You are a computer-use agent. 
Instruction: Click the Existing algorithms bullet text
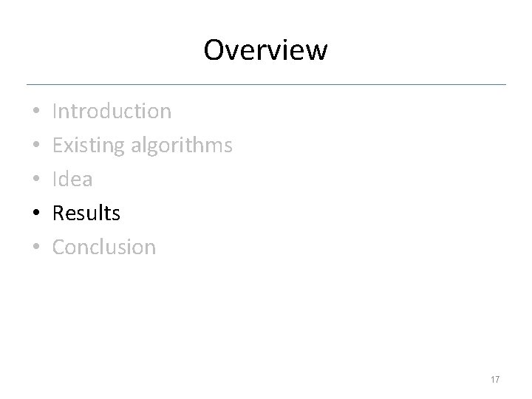(x=143, y=146)
